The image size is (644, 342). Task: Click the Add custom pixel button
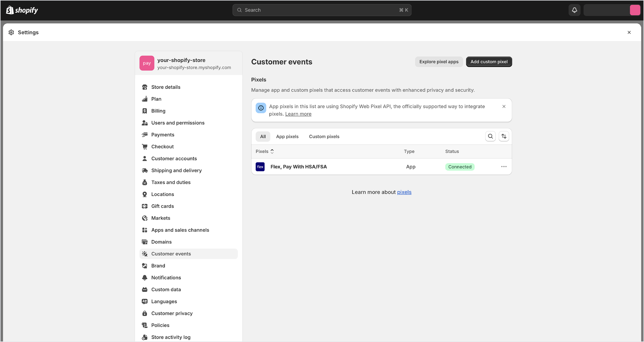coord(489,62)
